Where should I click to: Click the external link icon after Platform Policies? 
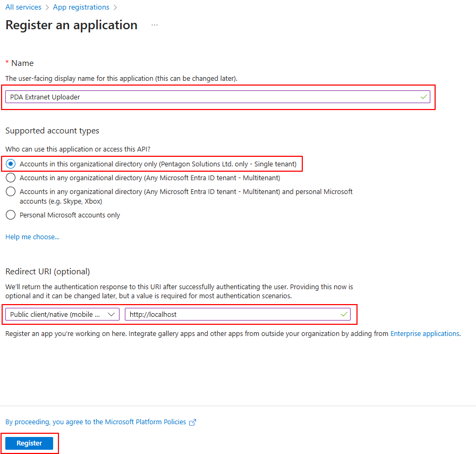coord(193,422)
